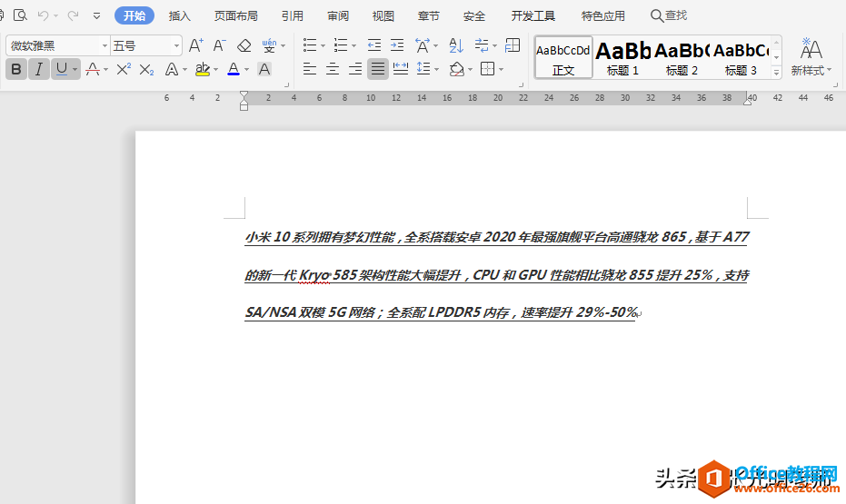Viewport: 846px width, 504px height.
Task: Toggle strikethrough formatting
Action: tap(93, 69)
